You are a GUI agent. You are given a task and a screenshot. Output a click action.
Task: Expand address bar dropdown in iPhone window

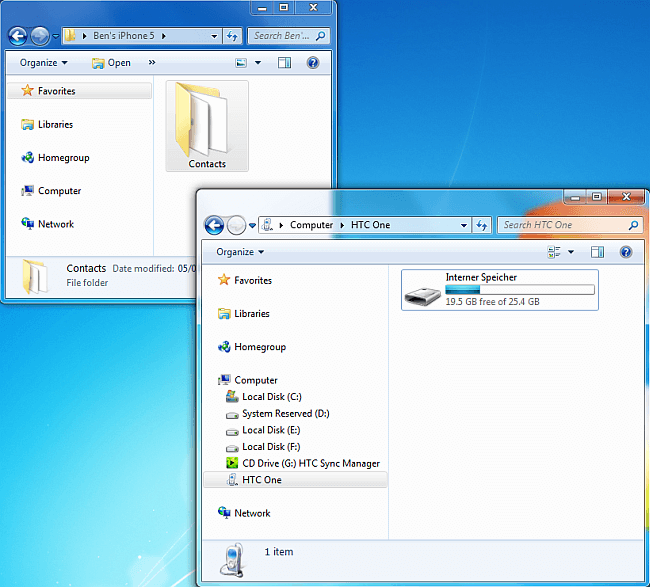coord(214,36)
